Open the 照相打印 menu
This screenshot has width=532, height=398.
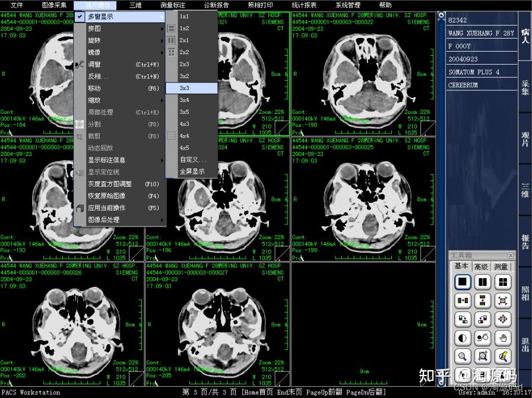(260, 5)
